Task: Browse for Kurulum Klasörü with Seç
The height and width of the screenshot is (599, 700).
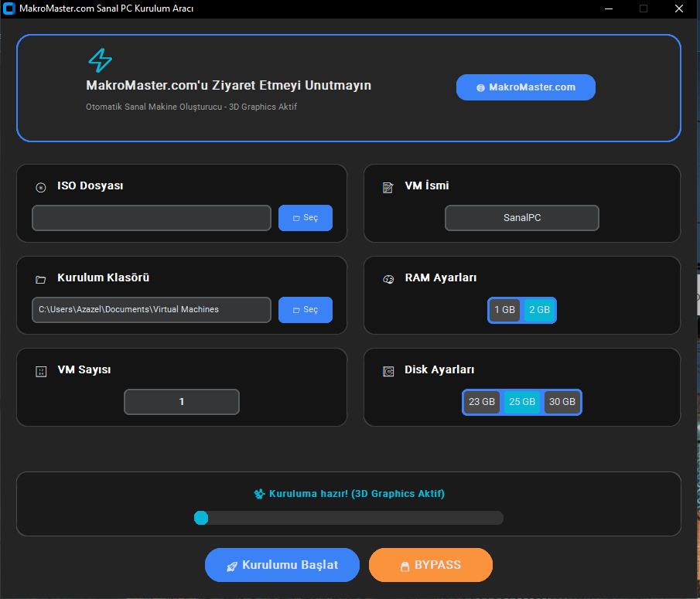Action: [x=306, y=309]
